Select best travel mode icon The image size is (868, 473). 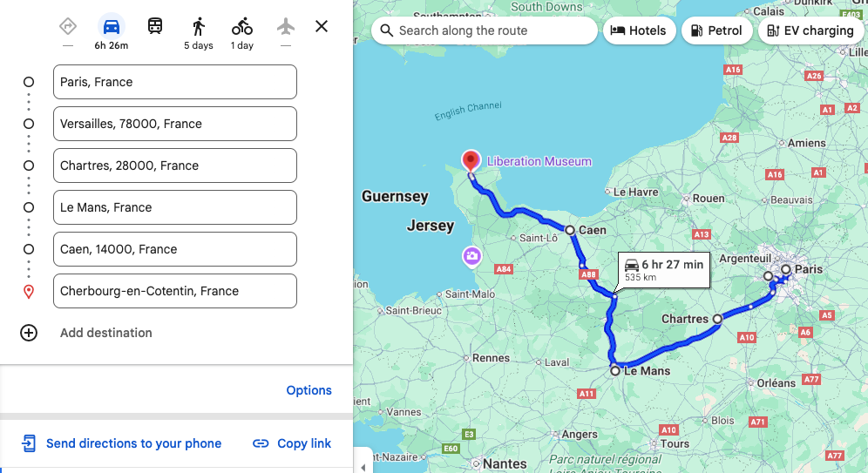(x=68, y=26)
